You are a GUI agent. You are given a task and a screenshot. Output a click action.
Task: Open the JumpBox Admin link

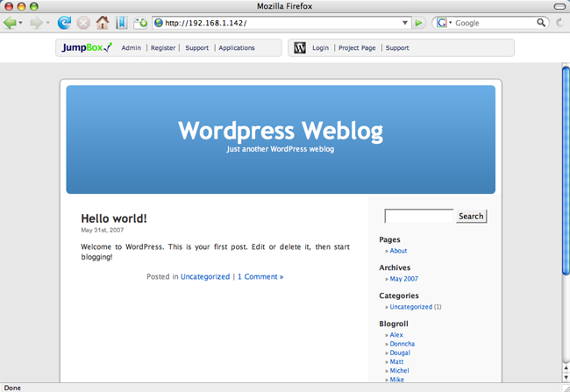coord(131,48)
